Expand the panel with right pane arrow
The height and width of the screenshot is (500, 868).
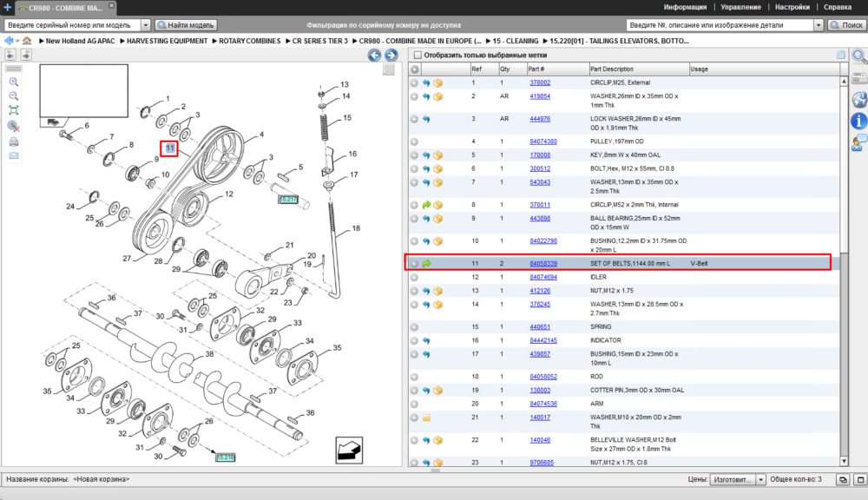(26, 55)
